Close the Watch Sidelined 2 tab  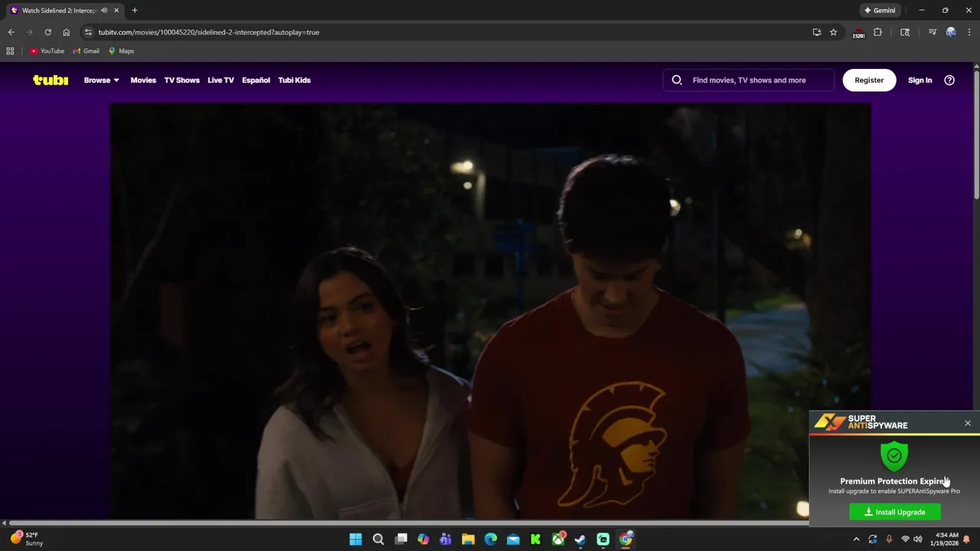tap(116, 11)
